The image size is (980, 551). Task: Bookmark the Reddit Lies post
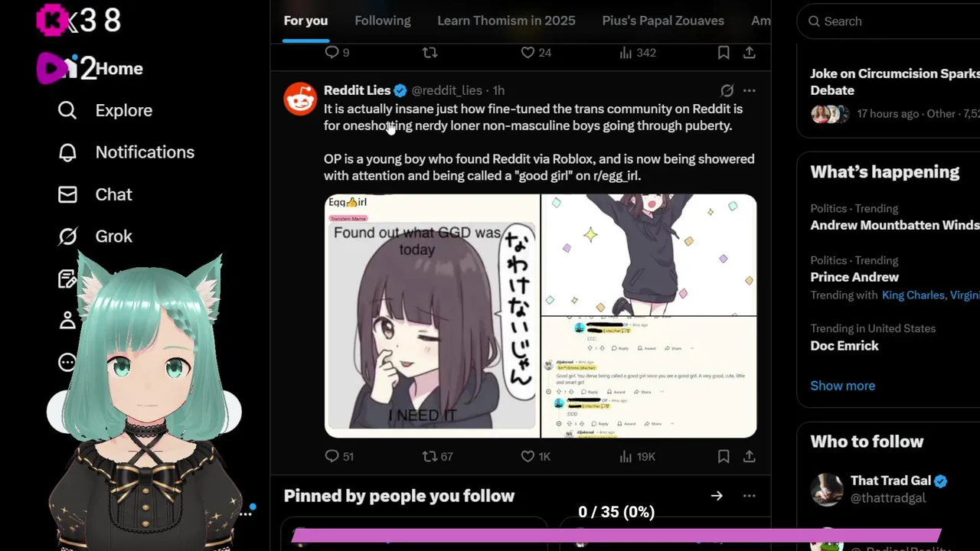tap(724, 456)
